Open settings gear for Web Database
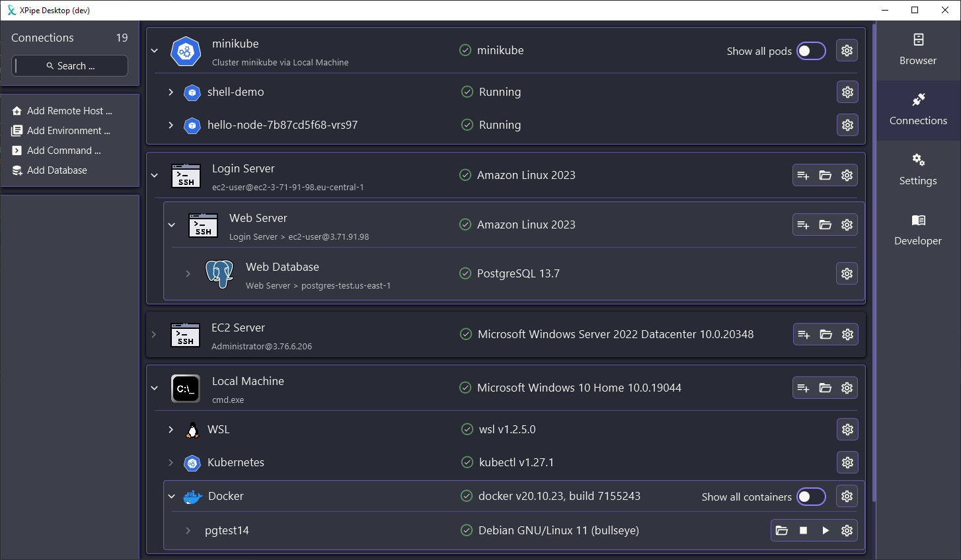 pyautogui.click(x=847, y=273)
